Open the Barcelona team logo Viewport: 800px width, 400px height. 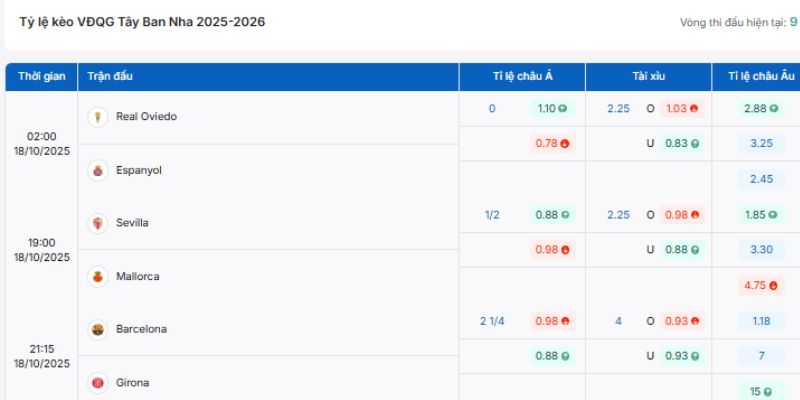[x=98, y=329]
